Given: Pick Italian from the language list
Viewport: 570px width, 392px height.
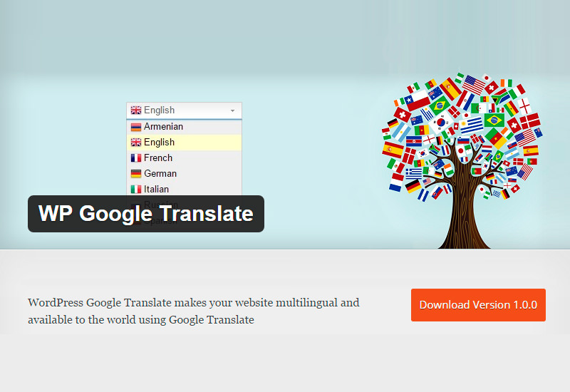Looking at the screenshot, I should coord(185,189).
